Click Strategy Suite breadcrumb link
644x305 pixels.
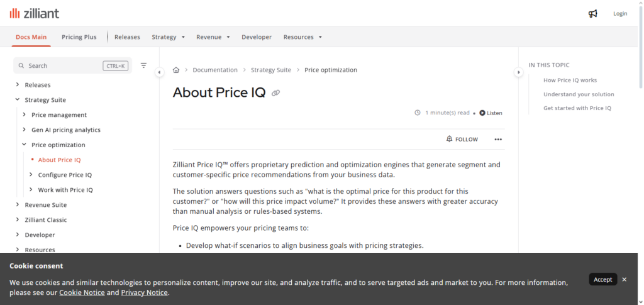pos(271,70)
